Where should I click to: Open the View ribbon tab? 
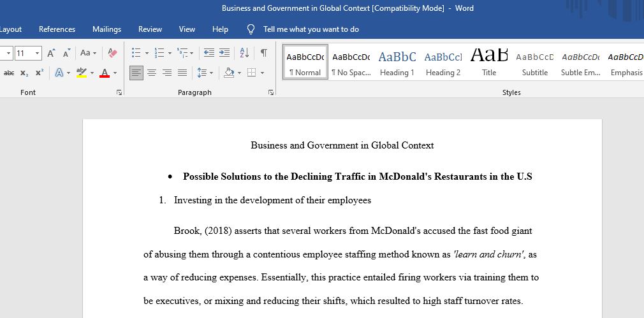click(187, 29)
